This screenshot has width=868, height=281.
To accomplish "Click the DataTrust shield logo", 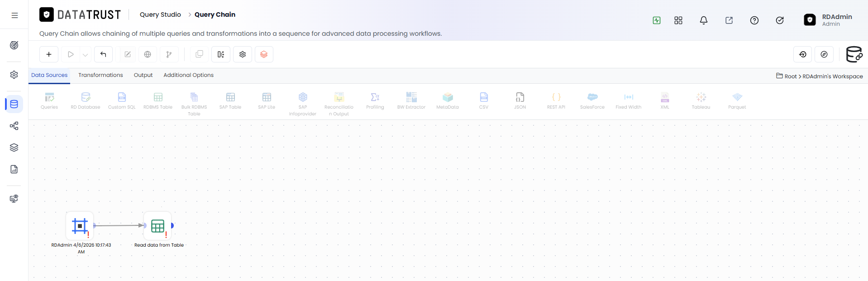I will coord(47,14).
